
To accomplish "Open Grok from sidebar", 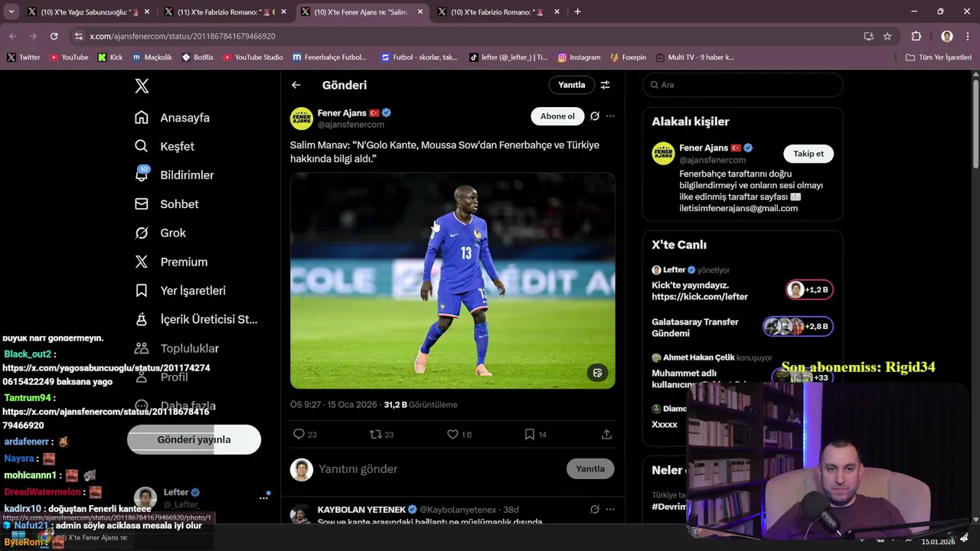I will point(161,233).
